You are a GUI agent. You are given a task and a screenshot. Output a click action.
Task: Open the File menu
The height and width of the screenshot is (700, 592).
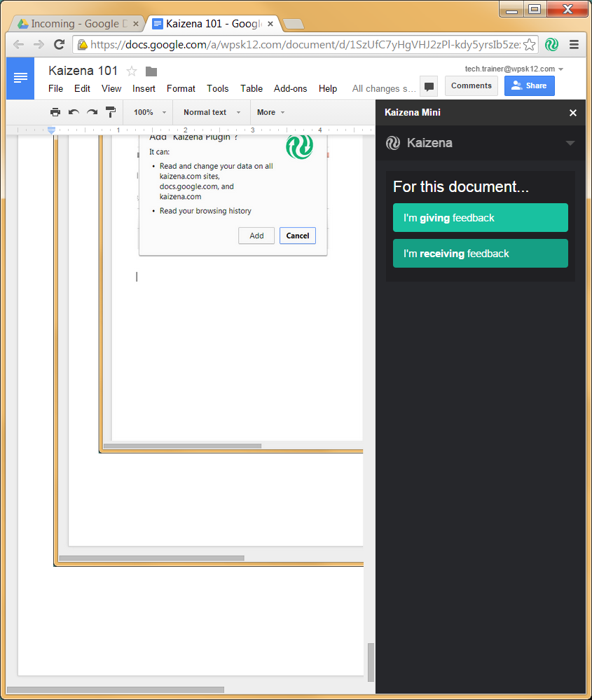55,88
